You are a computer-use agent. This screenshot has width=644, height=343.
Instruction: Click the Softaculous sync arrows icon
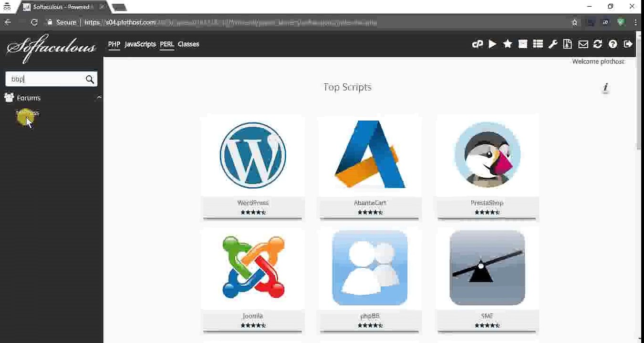pos(598,44)
